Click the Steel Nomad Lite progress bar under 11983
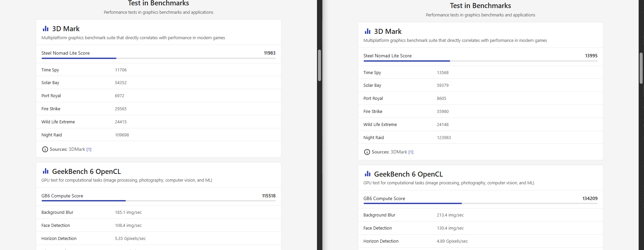 click(x=159, y=58)
